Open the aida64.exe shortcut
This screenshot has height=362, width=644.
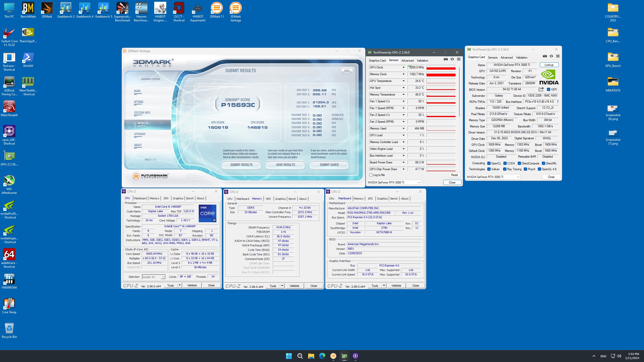coord(9,258)
